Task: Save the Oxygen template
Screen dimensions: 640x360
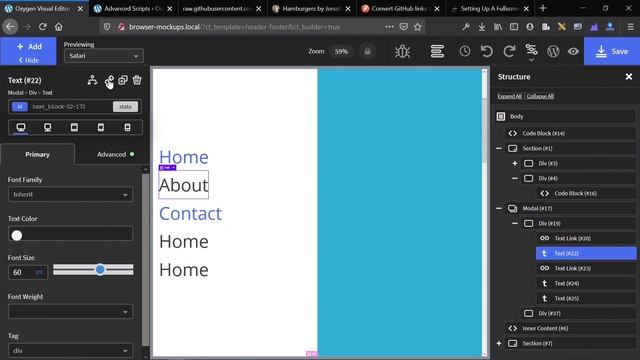Action: (x=612, y=51)
